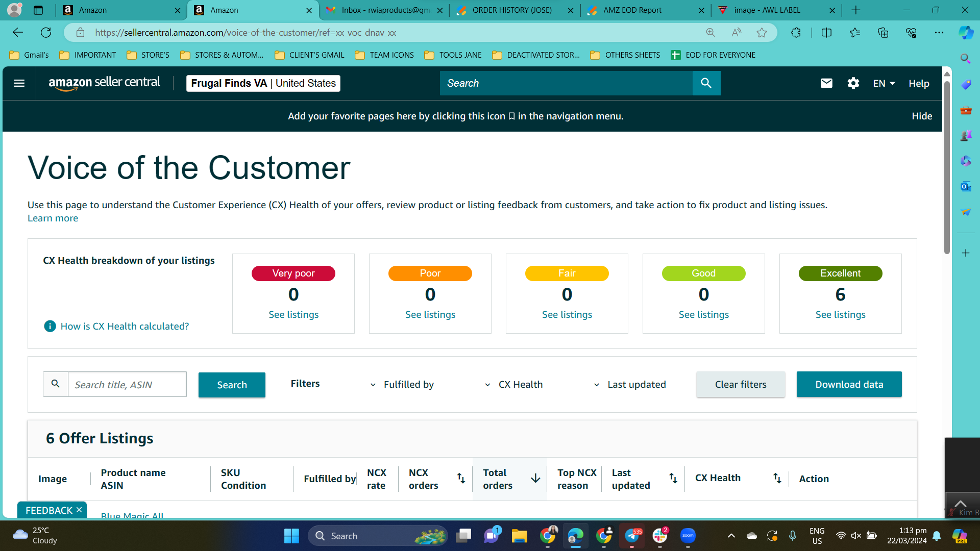The height and width of the screenshot is (551, 980).
Task: Click the Search button beside ASIN field
Action: (x=232, y=385)
